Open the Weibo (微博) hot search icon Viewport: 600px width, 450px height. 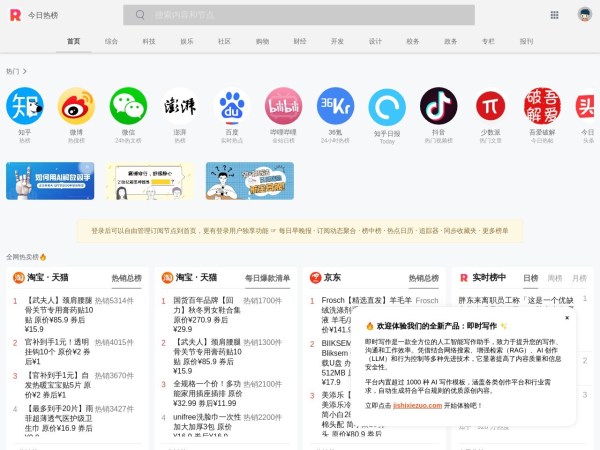pyautogui.click(x=76, y=106)
